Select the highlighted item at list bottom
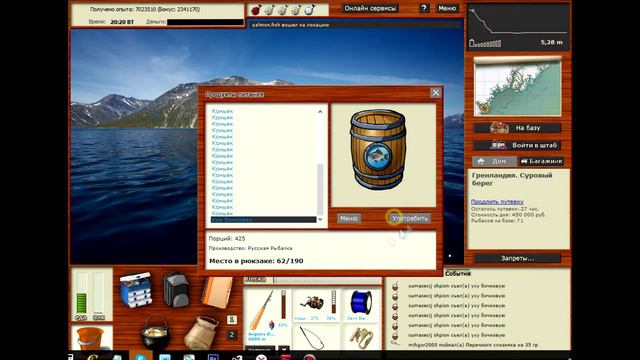Viewport: 640px width, 360px height. 263,220
